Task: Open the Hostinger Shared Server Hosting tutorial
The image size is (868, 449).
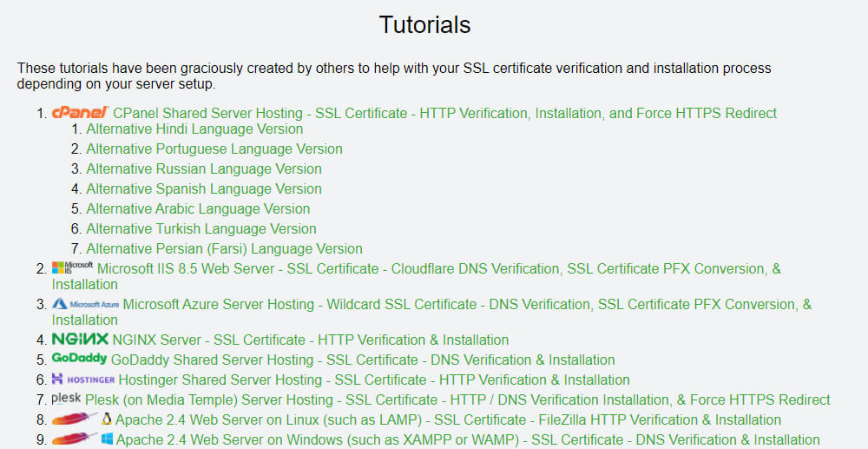Action: tap(374, 380)
